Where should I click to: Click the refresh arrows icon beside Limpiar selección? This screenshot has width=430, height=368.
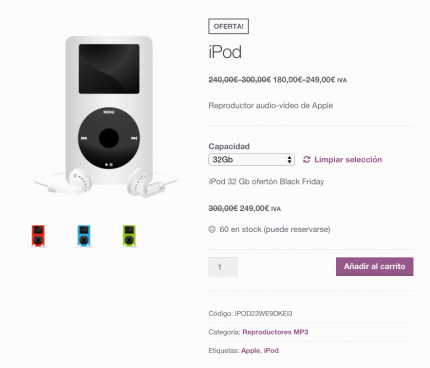[x=306, y=160]
